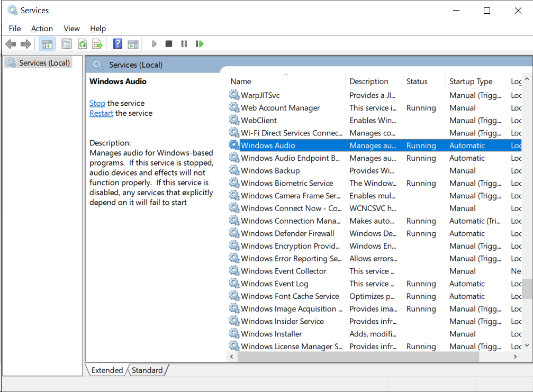Select Services (Local) in the console tree
The image size is (533, 392).
44,63
